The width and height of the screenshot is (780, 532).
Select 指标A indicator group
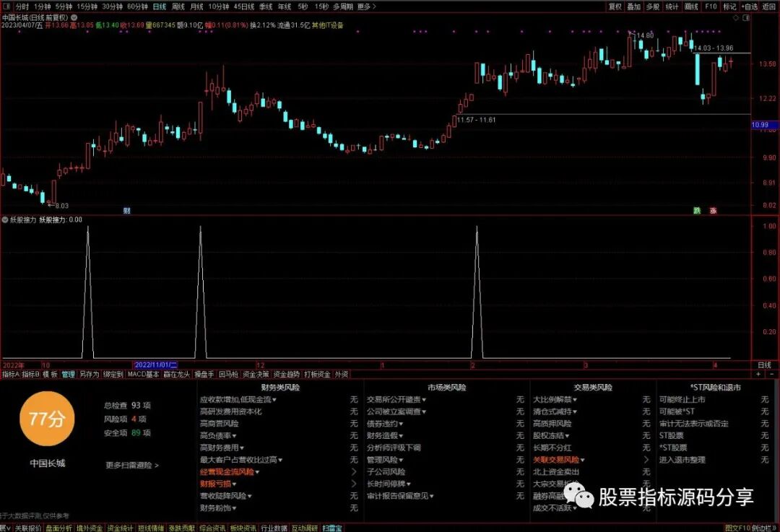10,374
